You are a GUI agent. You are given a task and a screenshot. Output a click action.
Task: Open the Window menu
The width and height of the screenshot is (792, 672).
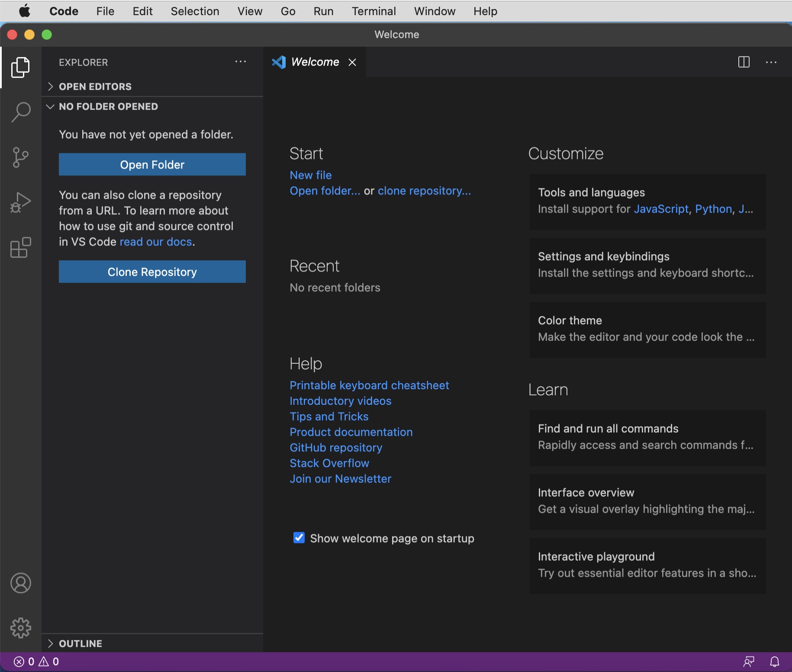click(x=435, y=11)
